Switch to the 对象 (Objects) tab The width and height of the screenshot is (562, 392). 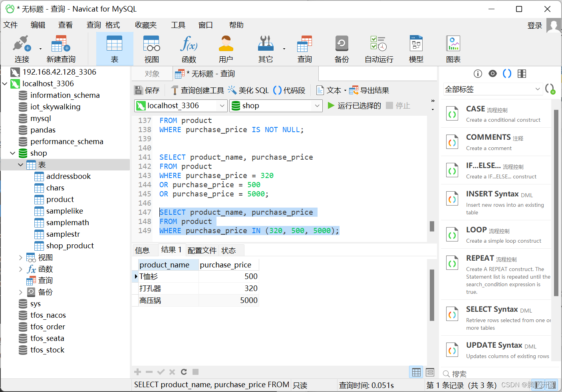152,74
